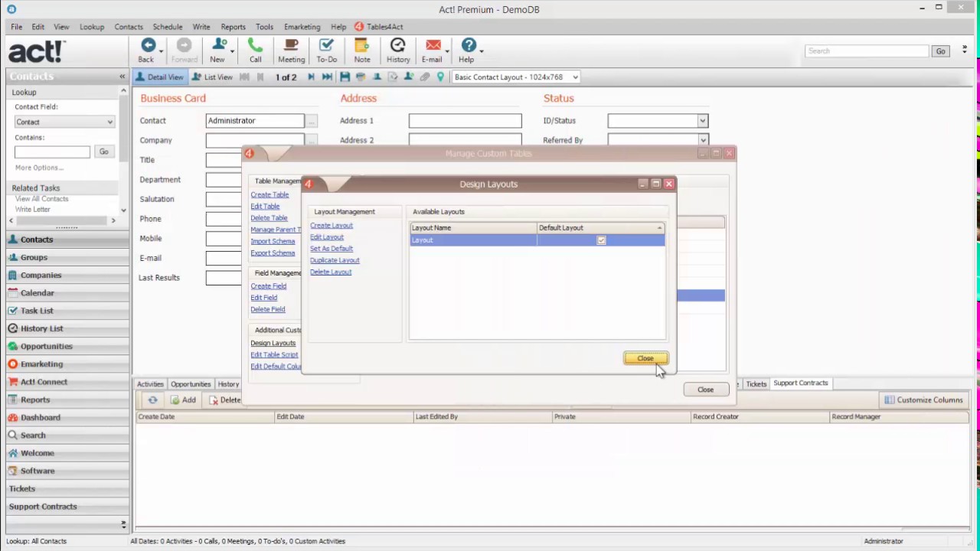Jump to last record arrow
Viewport: 980px width, 551px height.
coord(327,77)
